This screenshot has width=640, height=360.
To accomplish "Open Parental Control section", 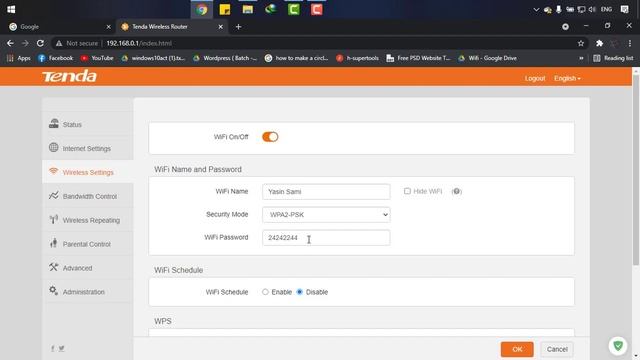I will (x=87, y=244).
